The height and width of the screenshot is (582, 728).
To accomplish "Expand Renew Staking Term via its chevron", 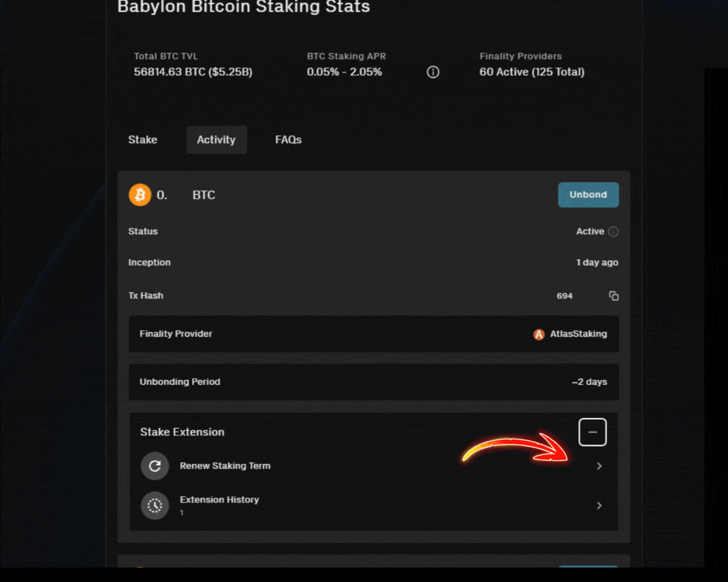I will (x=599, y=466).
